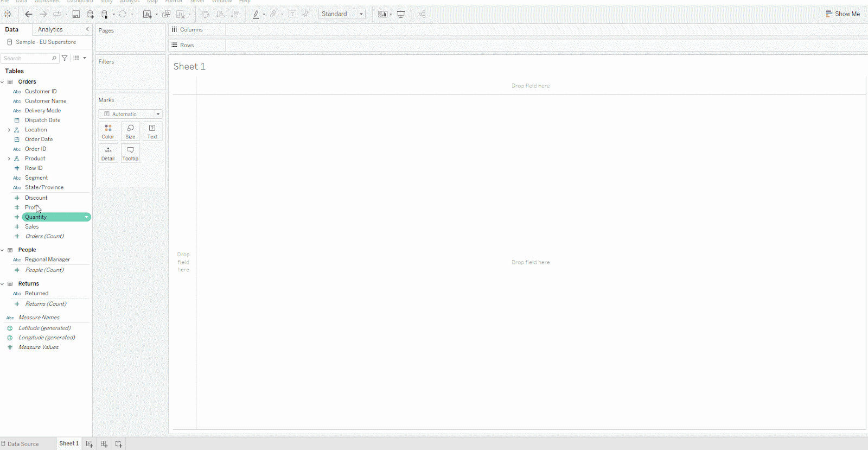Collapse the People table
The height and width of the screenshot is (450, 868).
click(x=2, y=250)
